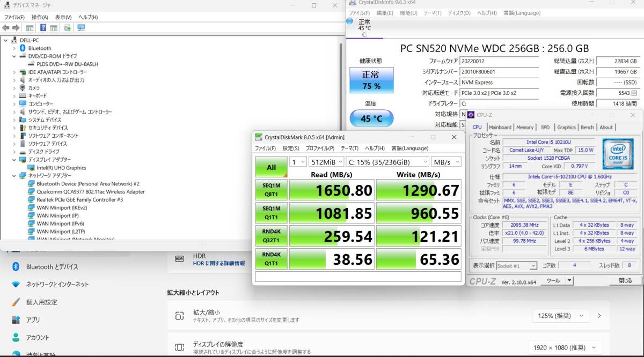
Task: Open the test count dropdown showing 1
Action: [x=298, y=162]
